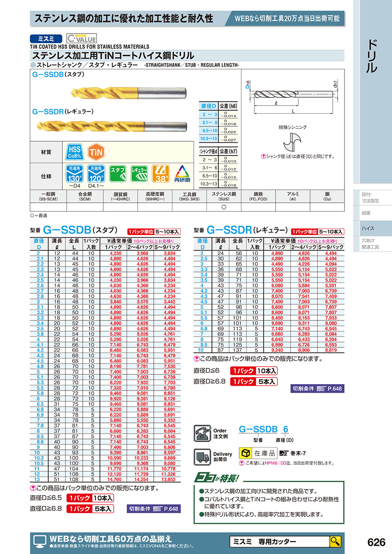Click the ミスミ 専用カッター search field

(279, 542)
